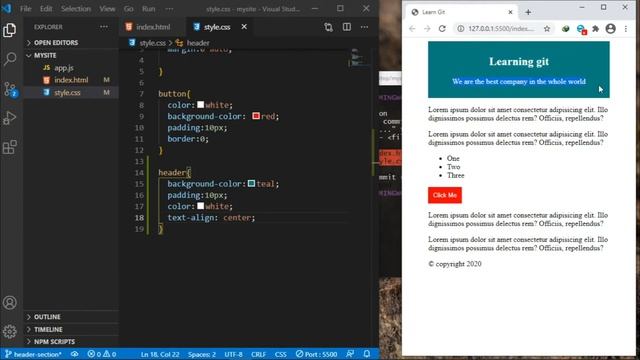Open the Accounts menu in activity bar
The image size is (640, 360).
point(10,302)
